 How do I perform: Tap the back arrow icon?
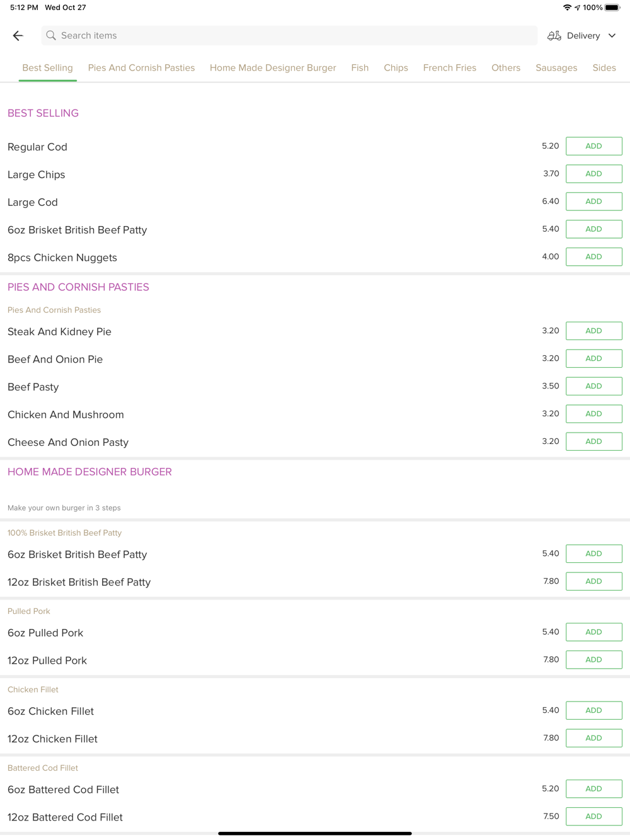coord(18,36)
